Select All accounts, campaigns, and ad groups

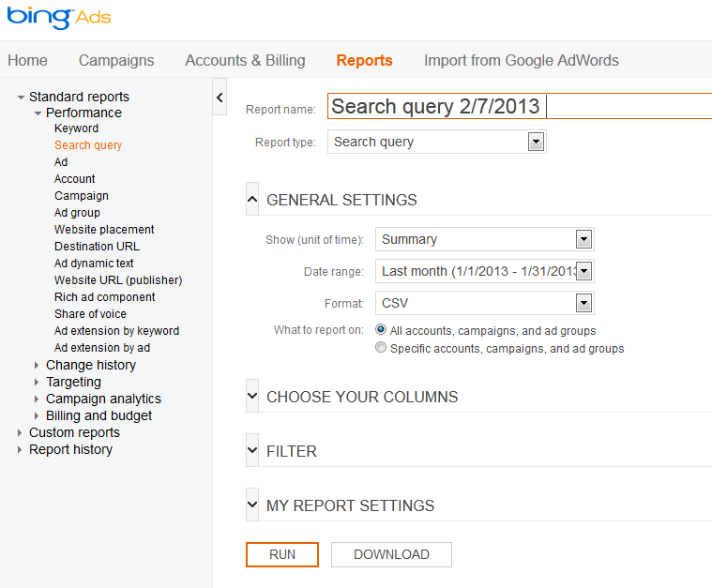click(381, 330)
